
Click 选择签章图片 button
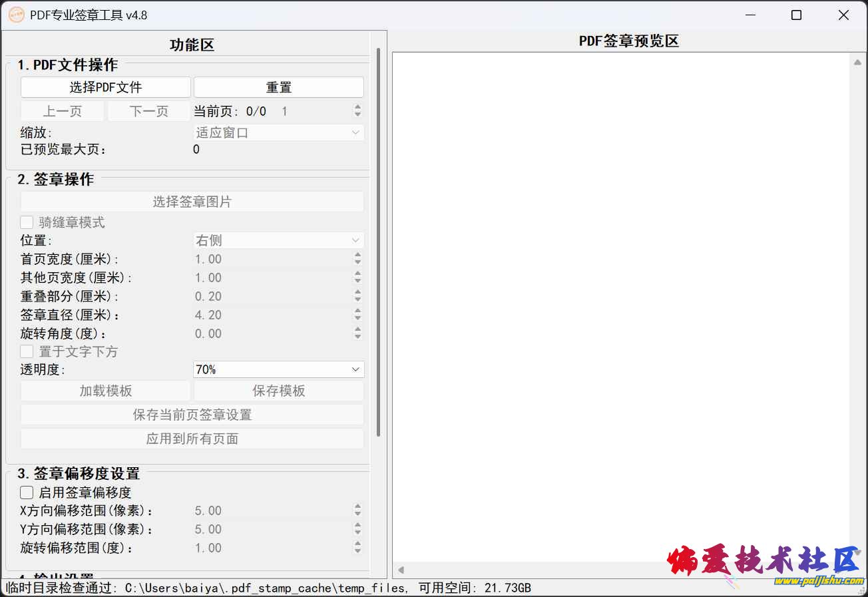pyautogui.click(x=192, y=202)
